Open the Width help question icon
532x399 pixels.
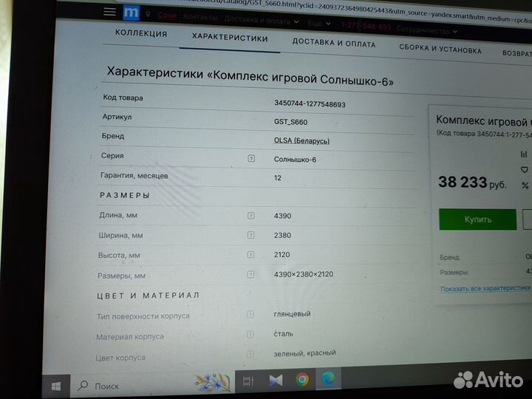click(250, 235)
